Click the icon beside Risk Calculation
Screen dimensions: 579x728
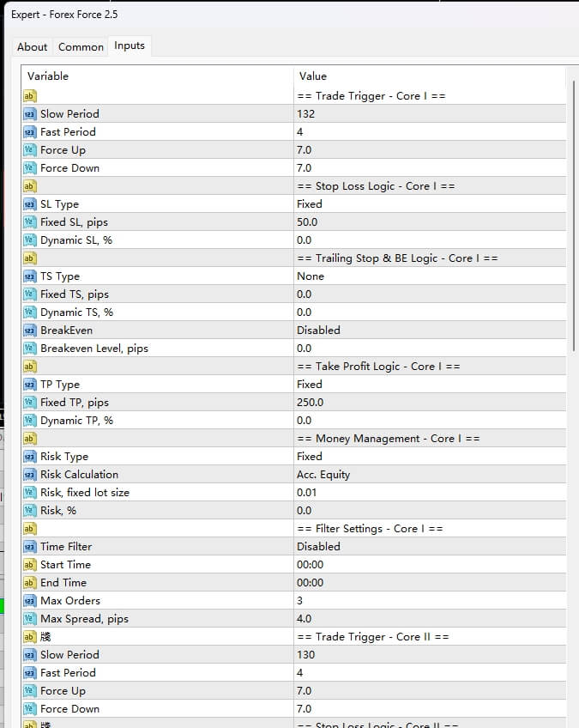[29, 475]
